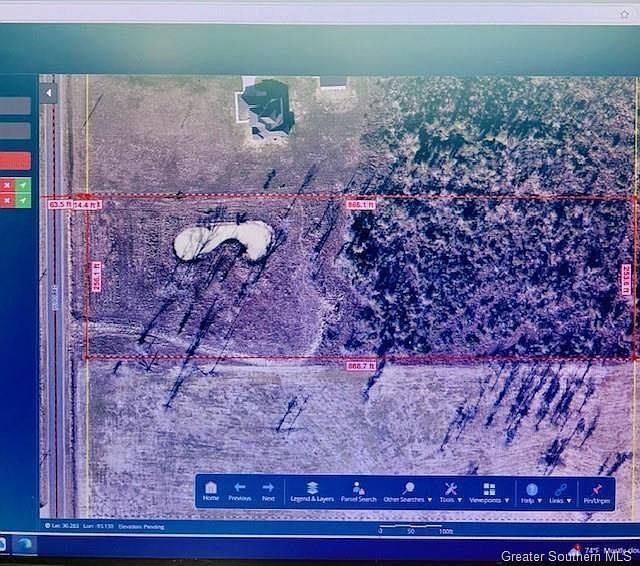The image size is (640, 566).
Task: Open the Help menu
Action: pos(532,489)
